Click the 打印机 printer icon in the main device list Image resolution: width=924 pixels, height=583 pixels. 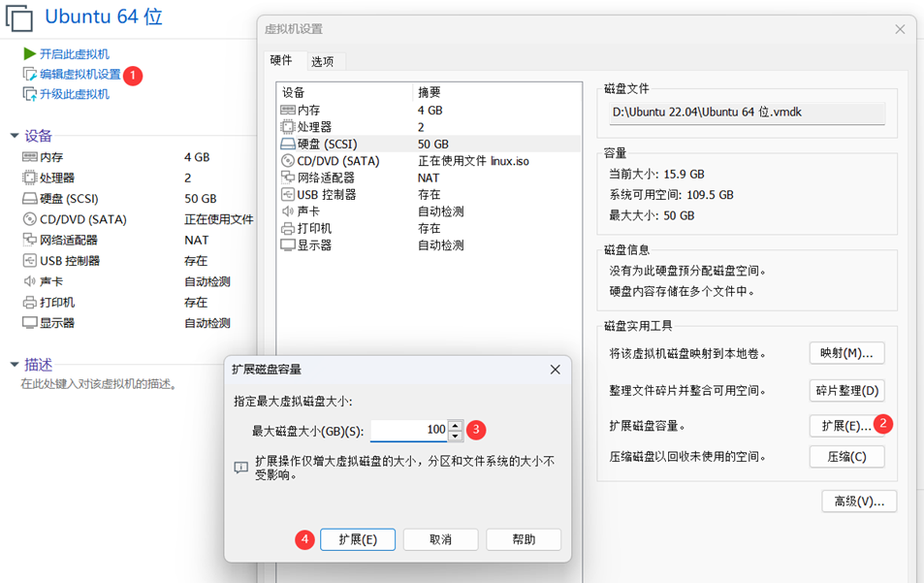pyautogui.click(x=29, y=303)
